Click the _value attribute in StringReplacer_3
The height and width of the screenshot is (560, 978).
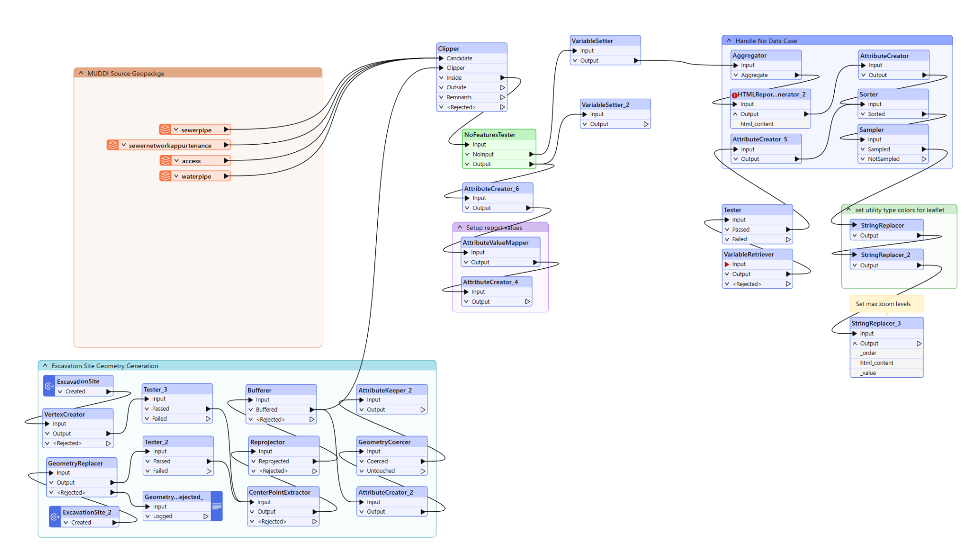[x=868, y=373]
